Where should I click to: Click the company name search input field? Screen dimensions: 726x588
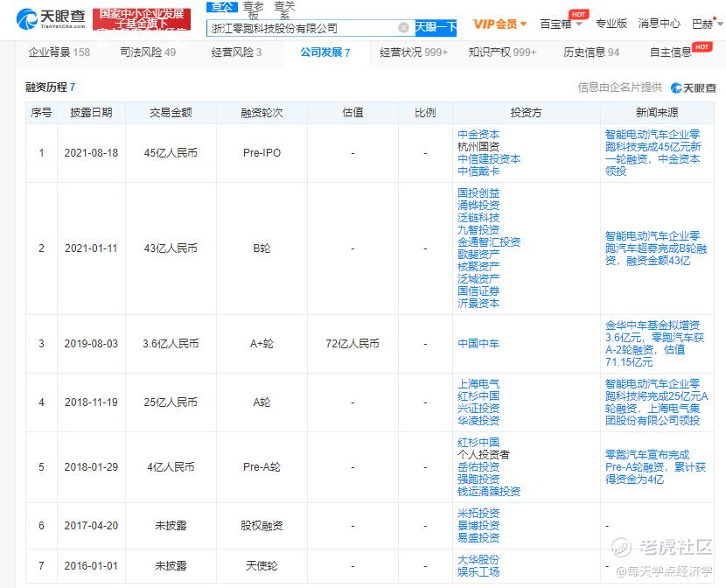coord(302,28)
